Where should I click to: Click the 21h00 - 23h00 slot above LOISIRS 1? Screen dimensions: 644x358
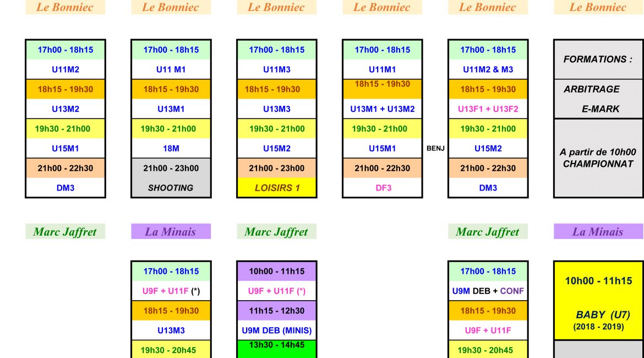277,168
